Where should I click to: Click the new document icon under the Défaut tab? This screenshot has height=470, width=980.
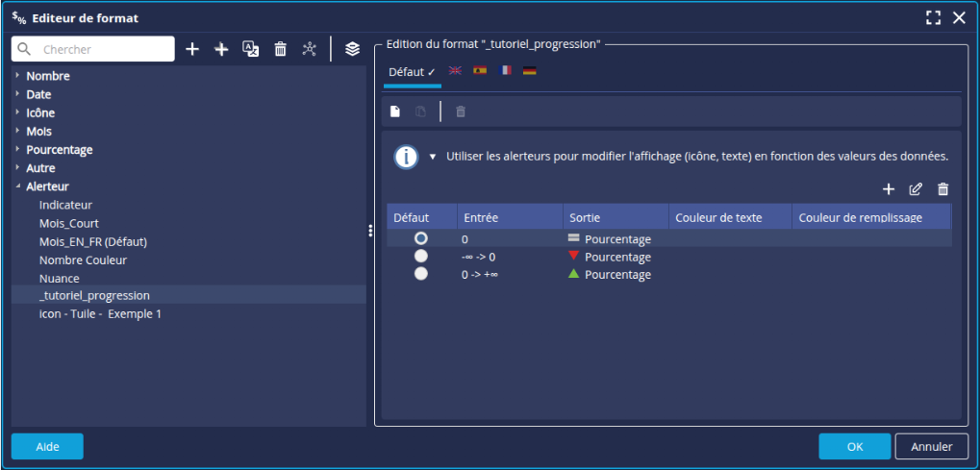click(x=394, y=111)
